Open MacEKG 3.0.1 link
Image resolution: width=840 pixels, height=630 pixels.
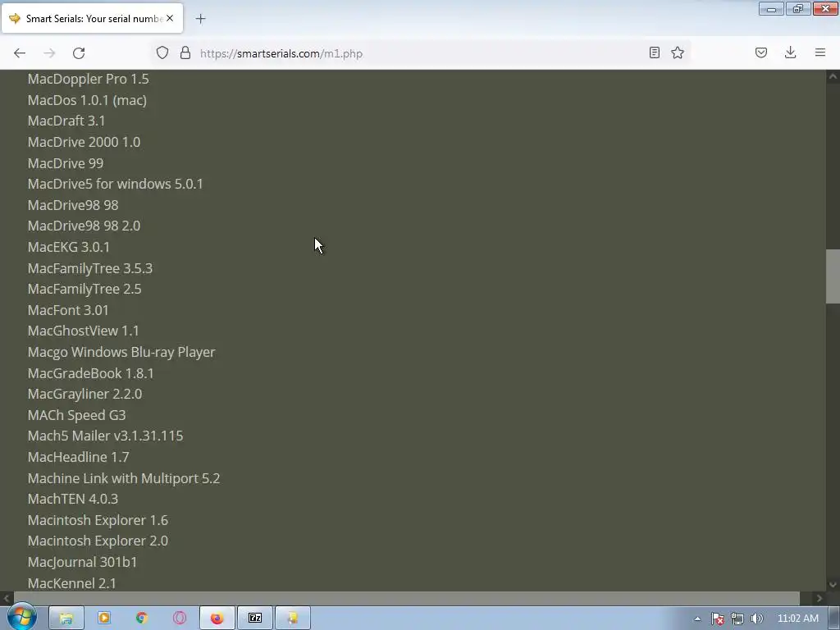(x=69, y=247)
